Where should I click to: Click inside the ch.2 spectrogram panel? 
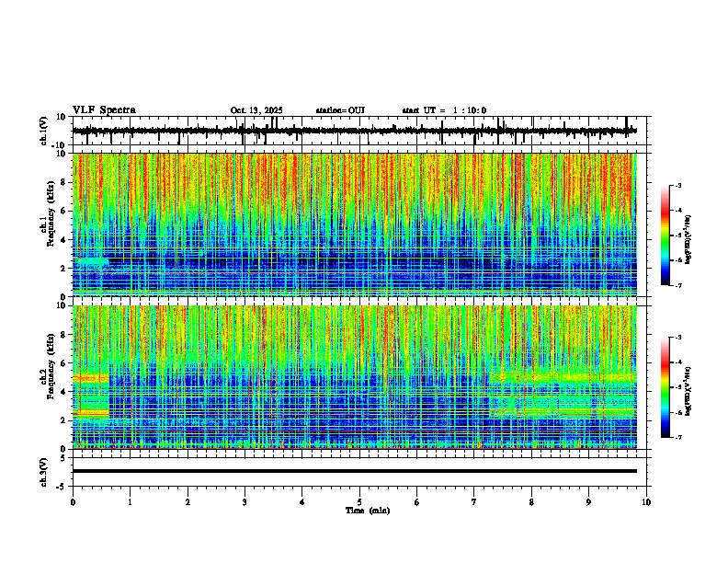[x=354, y=377]
